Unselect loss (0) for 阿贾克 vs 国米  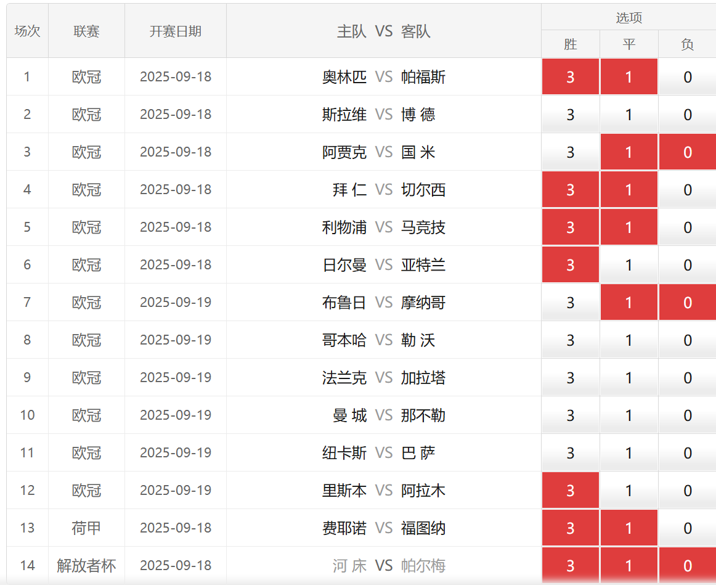(x=688, y=152)
